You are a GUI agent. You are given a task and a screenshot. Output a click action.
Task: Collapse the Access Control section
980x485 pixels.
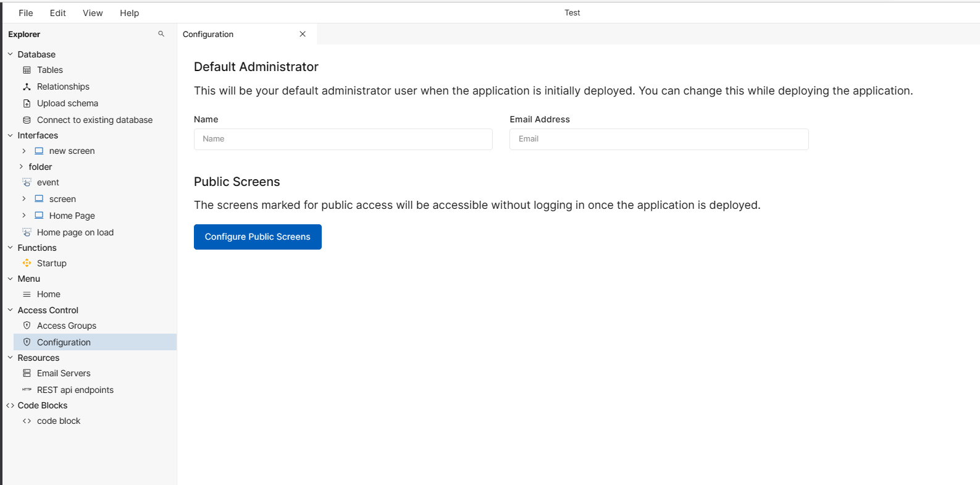coord(10,310)
